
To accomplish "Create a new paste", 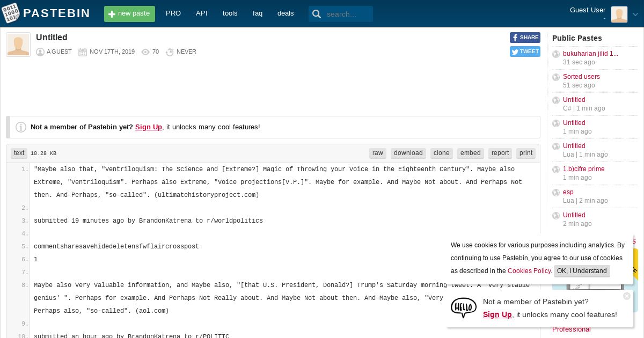I will pyautogui.click(x=129, y=14).
